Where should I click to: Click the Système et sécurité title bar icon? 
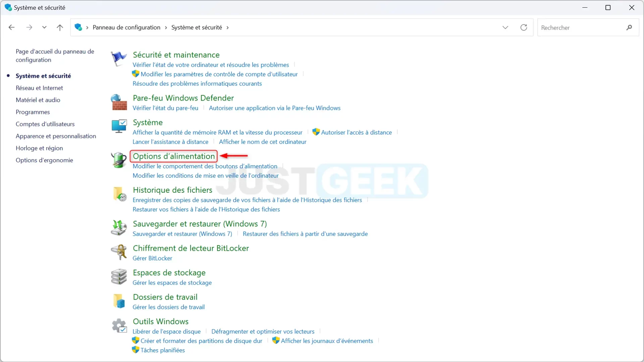8,7
